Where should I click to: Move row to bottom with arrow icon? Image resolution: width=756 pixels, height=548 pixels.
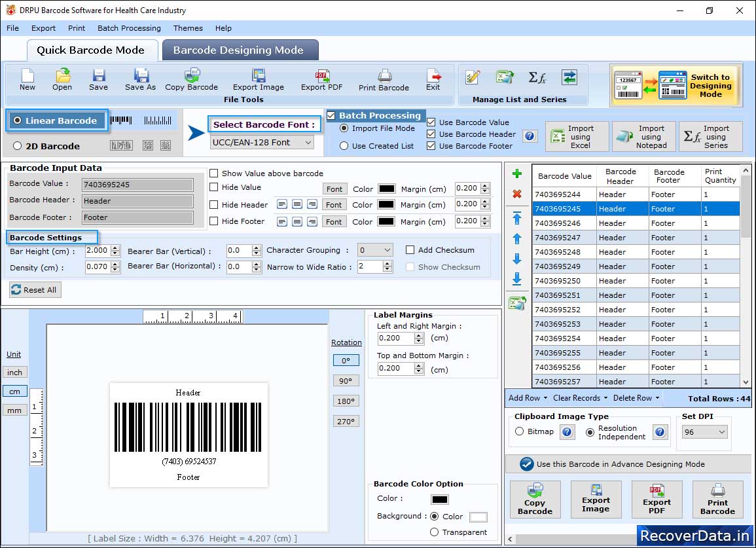click(x=517, y=279)
